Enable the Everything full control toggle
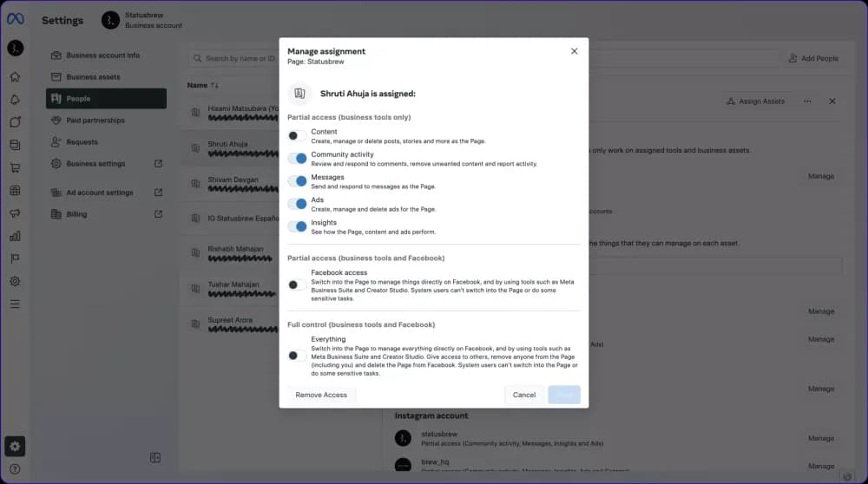Screen dimensions: 868x484 (x=297, y=356)
